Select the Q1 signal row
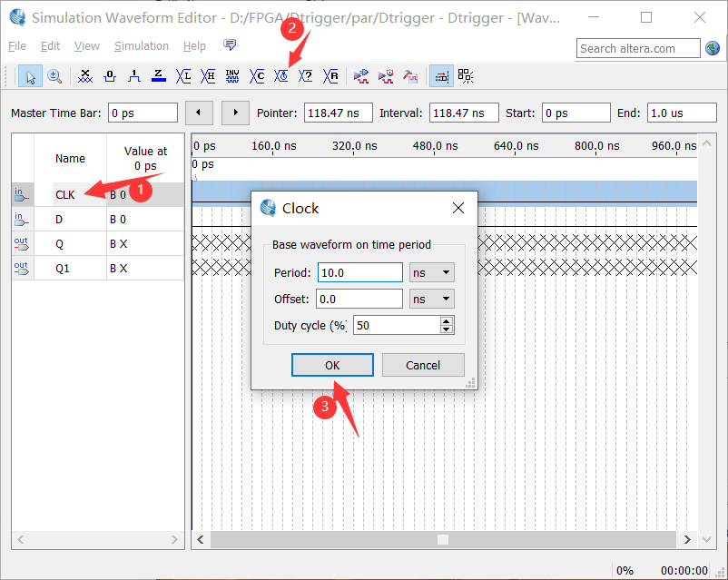Screen dimensions: 728x580 97,268
